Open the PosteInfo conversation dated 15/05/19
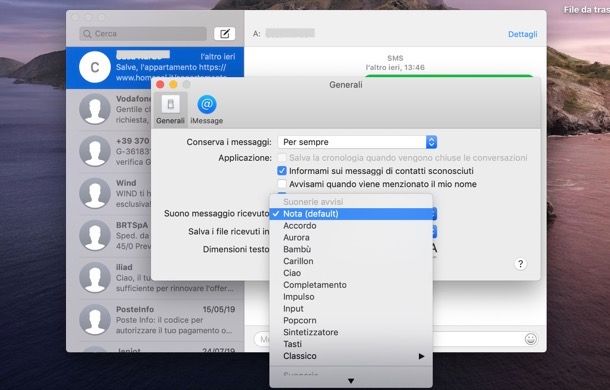 pos(155,320)
